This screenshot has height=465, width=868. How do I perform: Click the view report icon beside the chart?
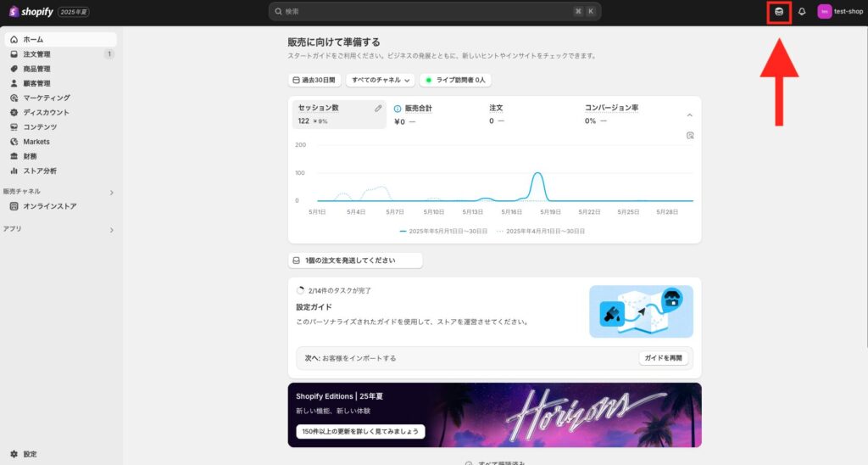click(x=690, y=135)
